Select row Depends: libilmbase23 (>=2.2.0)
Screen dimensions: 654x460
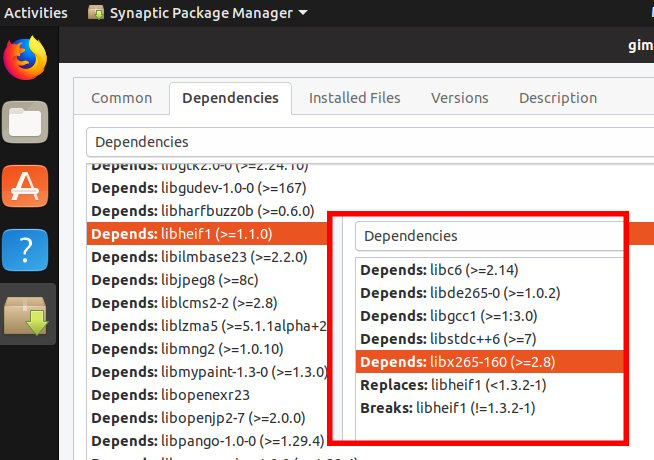tap(207, 257)
